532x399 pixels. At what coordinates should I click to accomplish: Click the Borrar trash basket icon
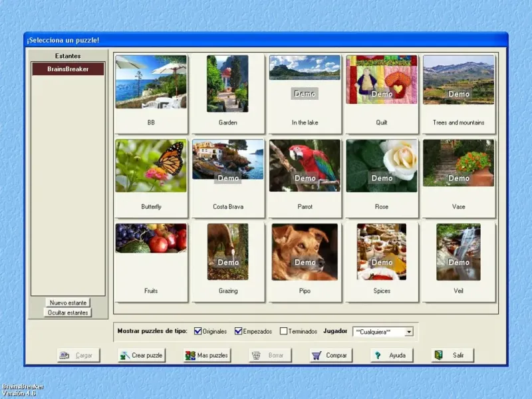pyautogui.click(x=256, y=355)
